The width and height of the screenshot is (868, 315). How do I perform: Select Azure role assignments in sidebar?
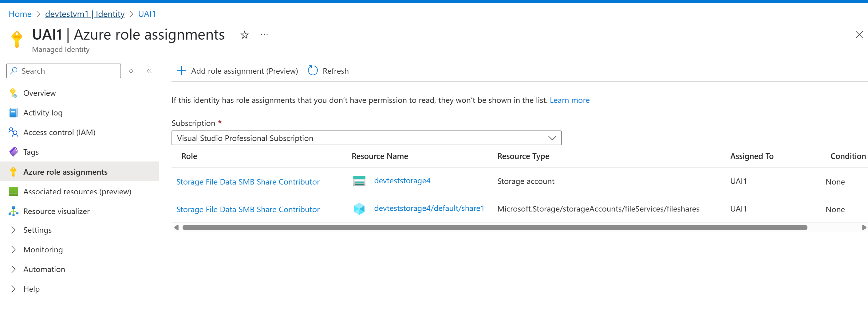[80, 172]
